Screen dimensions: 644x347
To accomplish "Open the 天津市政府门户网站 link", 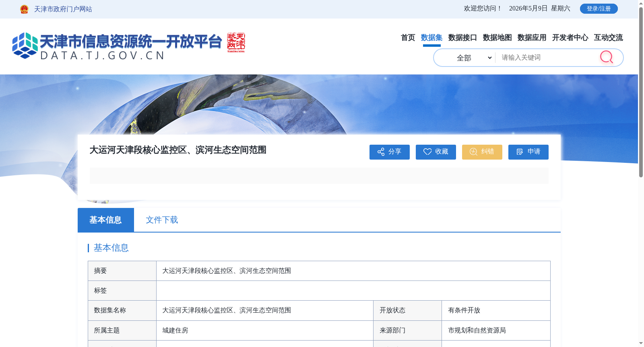I will coord(63,9).
